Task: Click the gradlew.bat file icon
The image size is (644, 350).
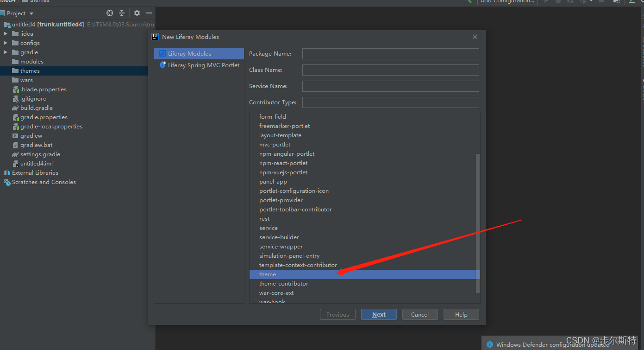Action: pyautogui.click(x=15, y=145)
